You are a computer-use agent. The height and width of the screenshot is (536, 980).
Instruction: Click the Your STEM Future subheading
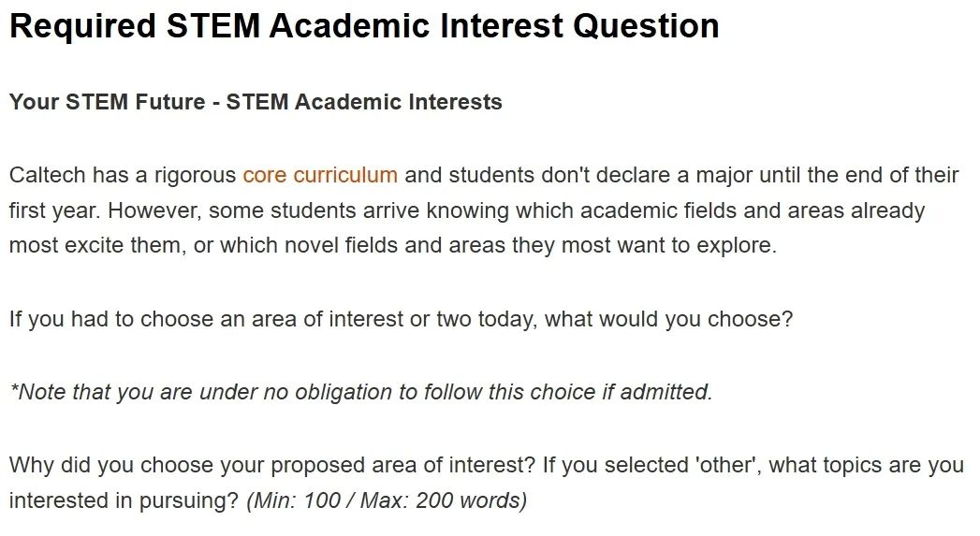tap(256, 102)
